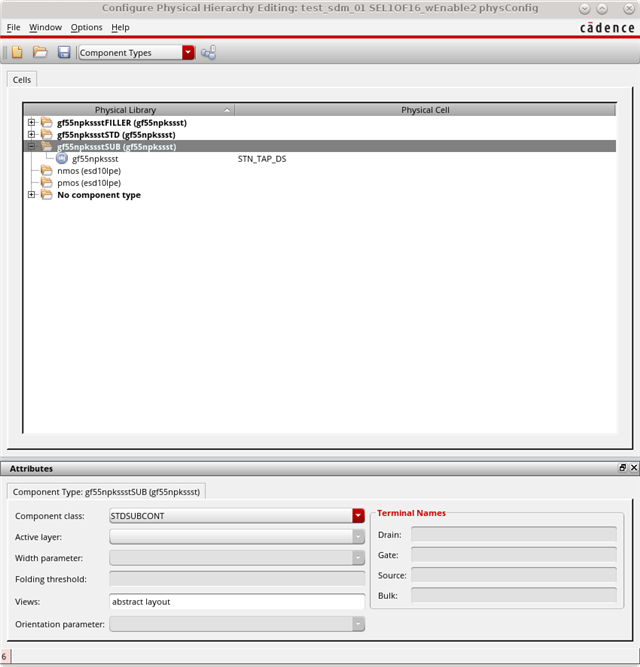640x667 pixels.
Task: Click the Views input field
Action: coord(237,602)
